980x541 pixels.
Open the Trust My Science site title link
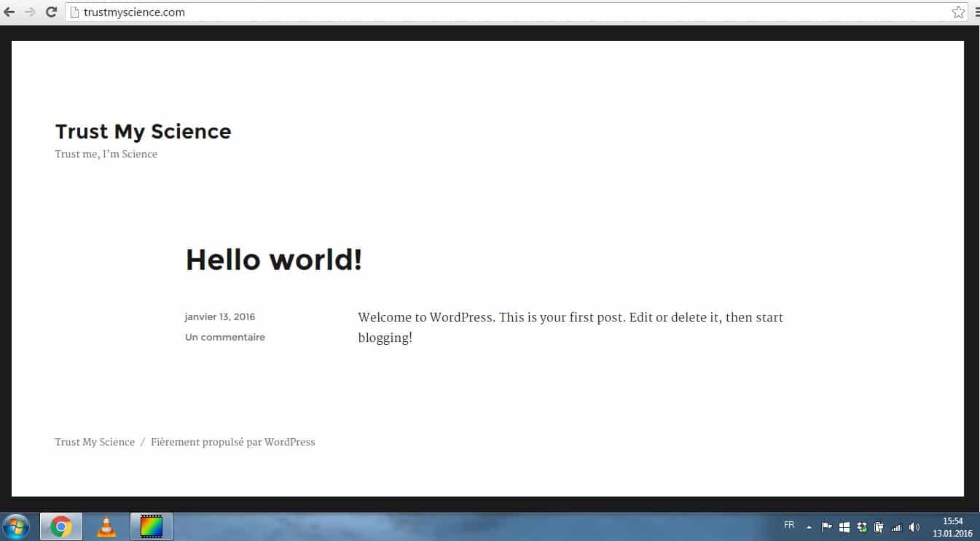[143, 131]
